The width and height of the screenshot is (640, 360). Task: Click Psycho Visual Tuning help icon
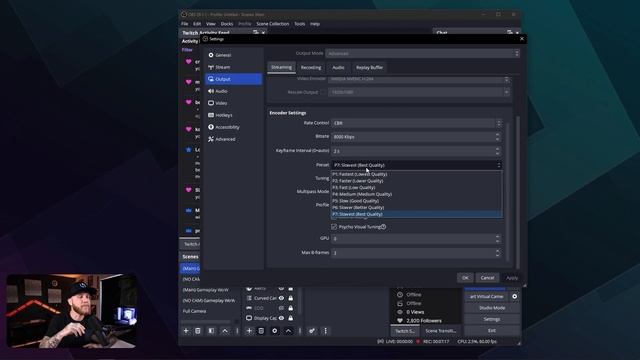383,227
